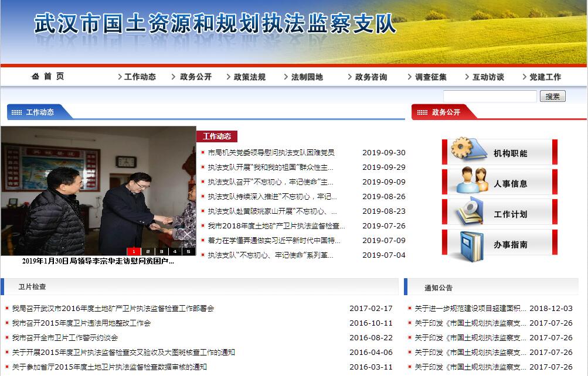Click the date 2017-02-17 in 卫片检查
Image resolution: width=588 pixels, height=376 pixels.
pyautogui.click(x=371, y=308)
